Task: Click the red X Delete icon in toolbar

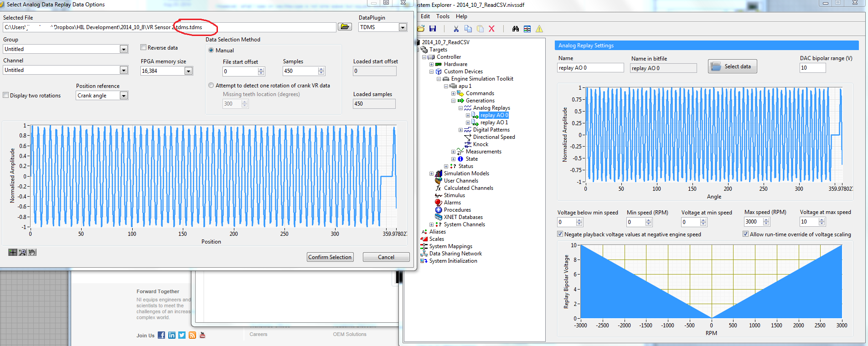Action: [491, 29]
